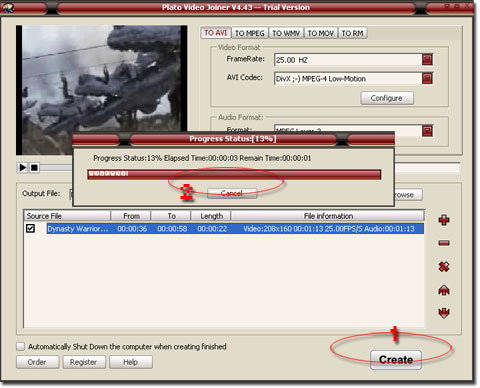Sort by Source File column header

[67, 216]
